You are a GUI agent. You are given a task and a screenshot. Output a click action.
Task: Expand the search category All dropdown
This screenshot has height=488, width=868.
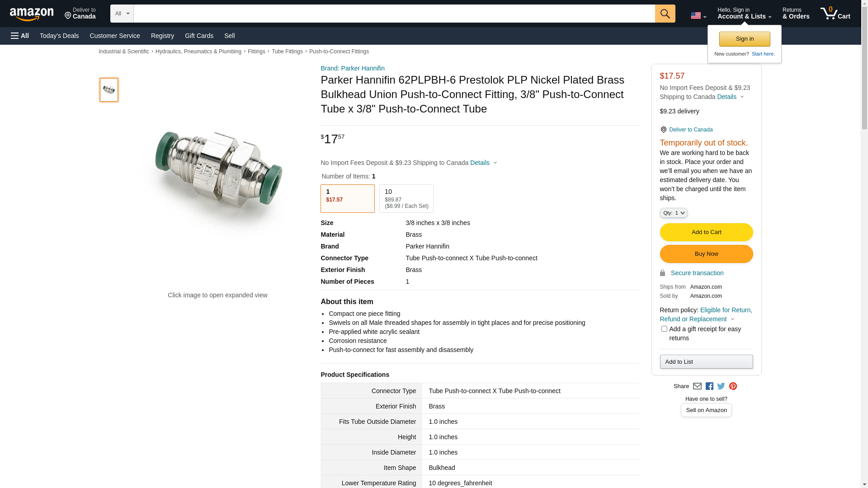pos(122,14)
